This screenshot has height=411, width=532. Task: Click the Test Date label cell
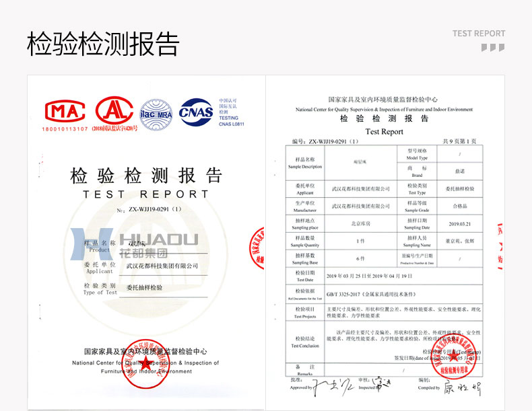305,276
